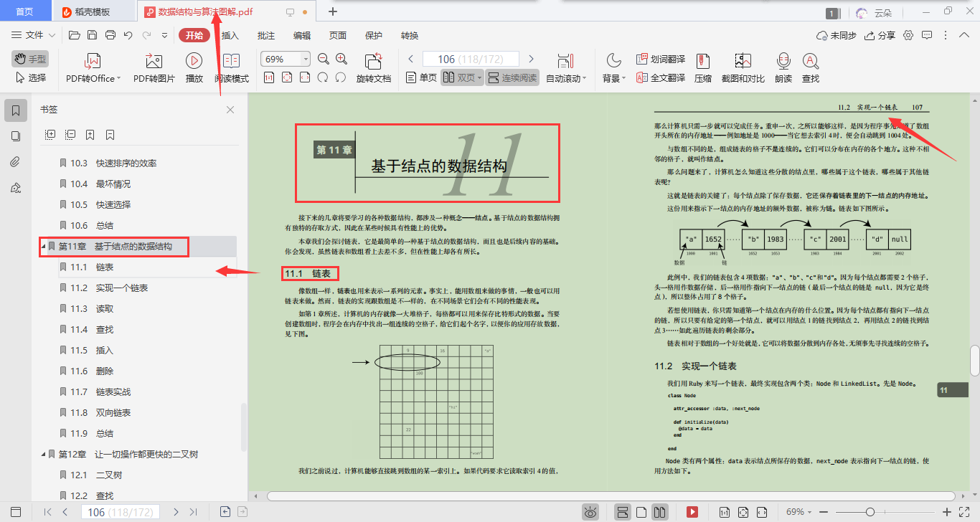Open the 编辑 ribbon tab
The width and height of the screenshot is (980, 522).
click(302, 35)
